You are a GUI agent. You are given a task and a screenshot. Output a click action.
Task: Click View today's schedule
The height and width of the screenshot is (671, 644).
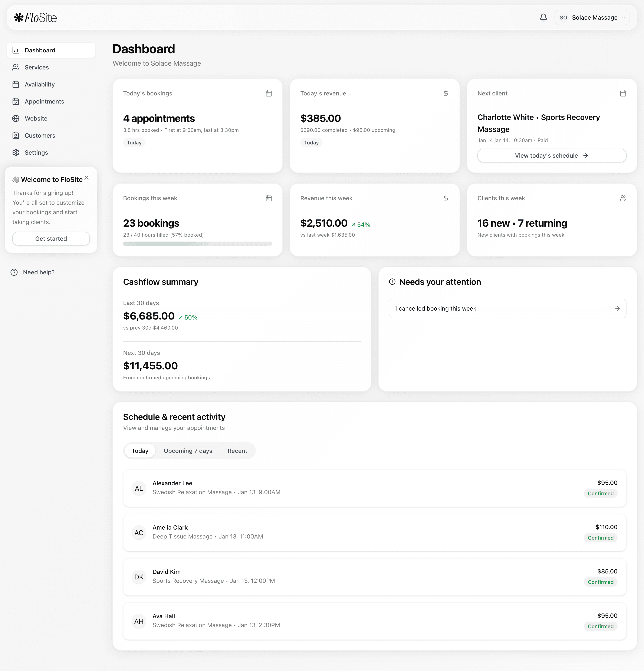(551, 156)
